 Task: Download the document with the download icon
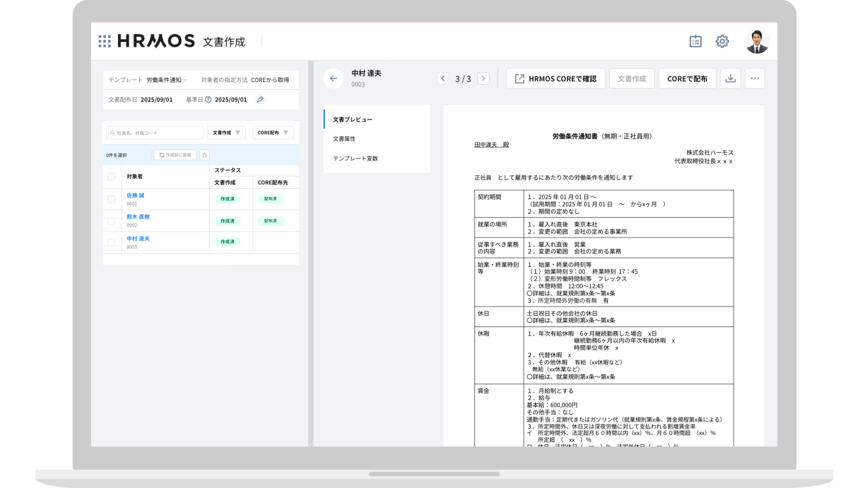click(731, 78)
